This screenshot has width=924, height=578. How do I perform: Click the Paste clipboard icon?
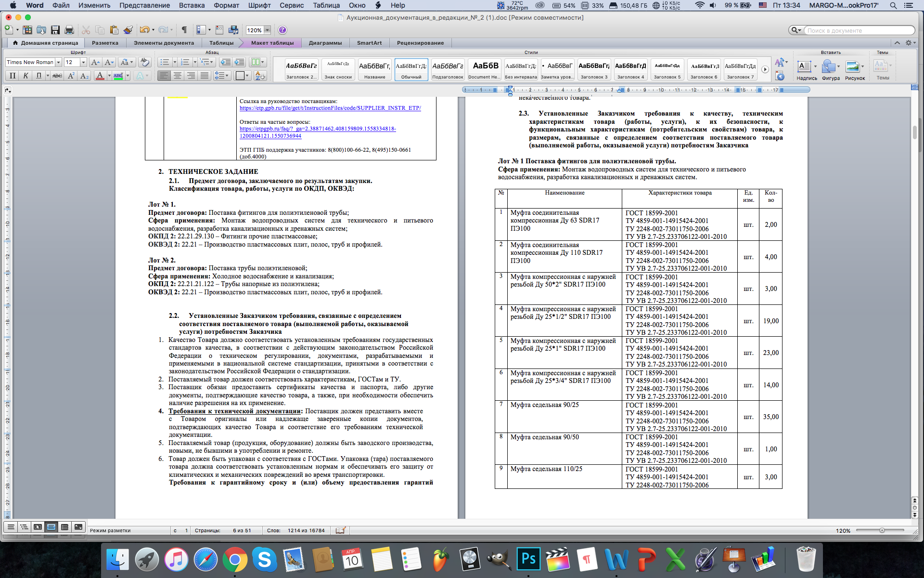pos(114,30)
